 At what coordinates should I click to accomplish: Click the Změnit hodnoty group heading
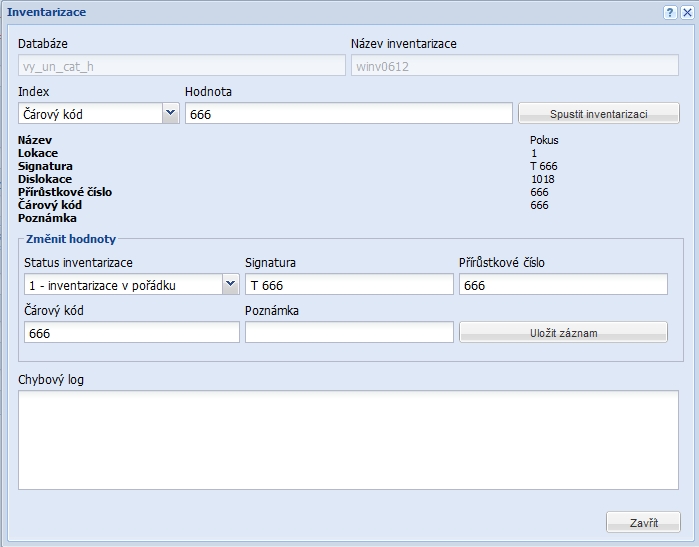click(70, 240)
